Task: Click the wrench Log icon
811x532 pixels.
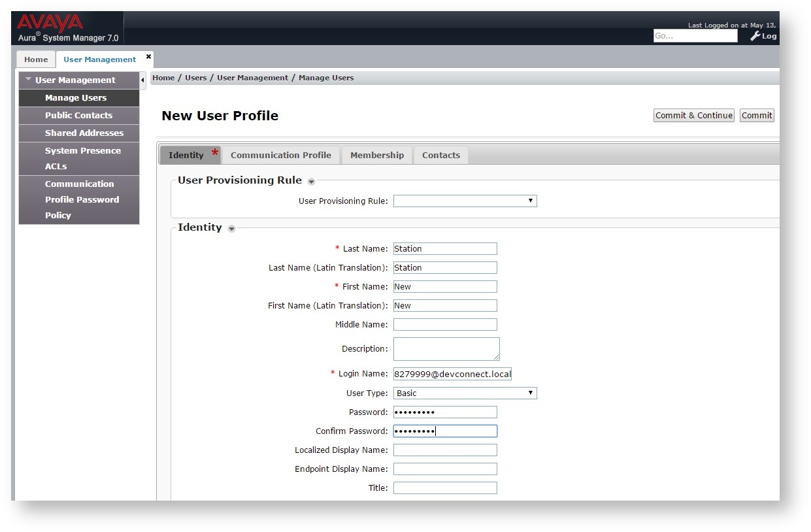Action: pyautogui.click(x=763, y=36)
